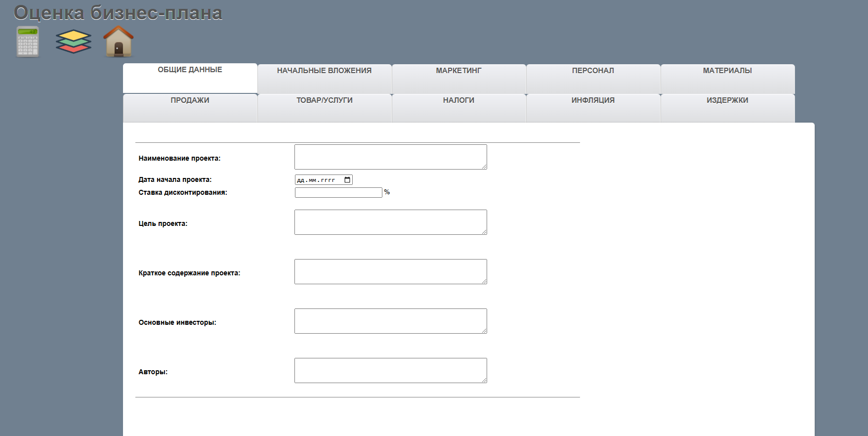Click the calculator icon
868x436 pixels.
[28, 42]
